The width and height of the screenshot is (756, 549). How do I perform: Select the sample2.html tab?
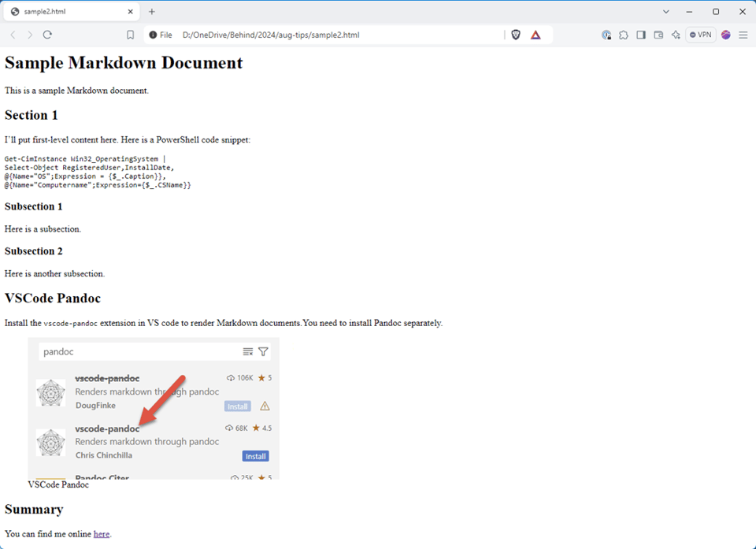tap(63, 12)
